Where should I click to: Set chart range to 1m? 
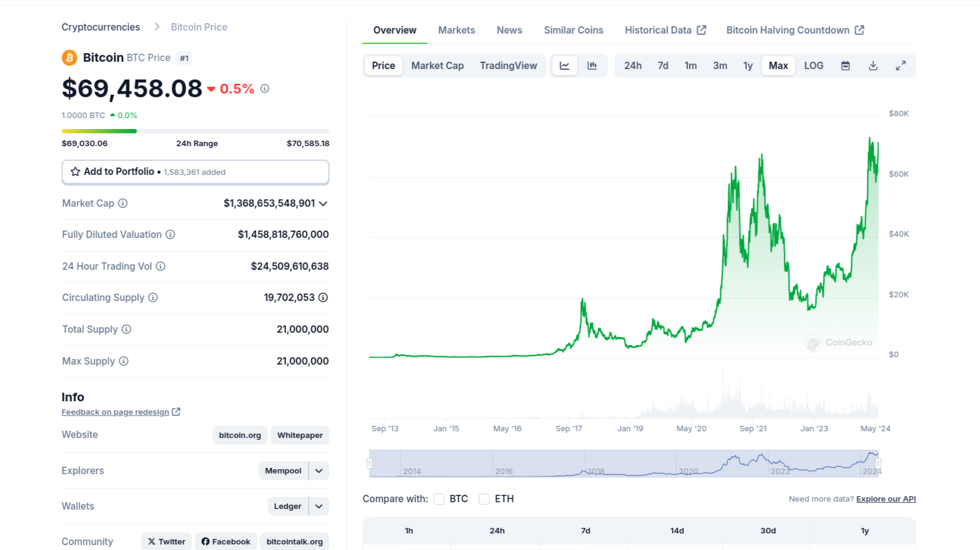[x=691, y=65]
